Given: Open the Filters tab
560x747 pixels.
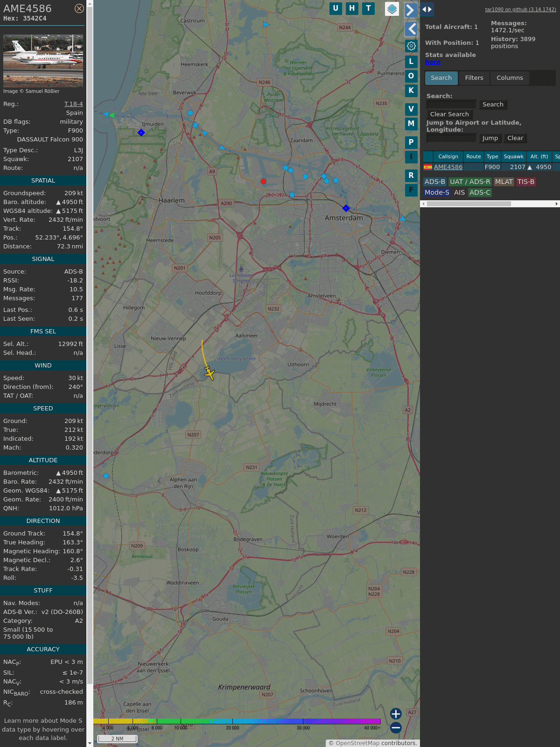Looking at the screenshot, I should (474, 78).
